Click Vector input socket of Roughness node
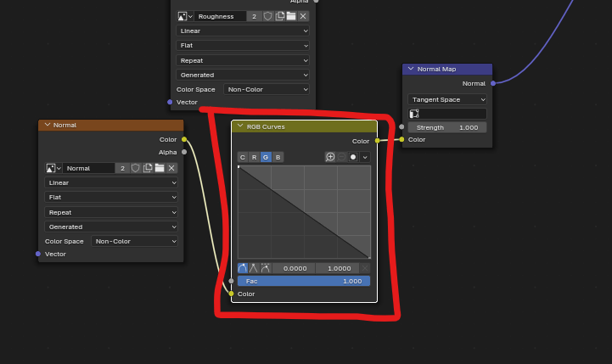 tap(170, 102)
